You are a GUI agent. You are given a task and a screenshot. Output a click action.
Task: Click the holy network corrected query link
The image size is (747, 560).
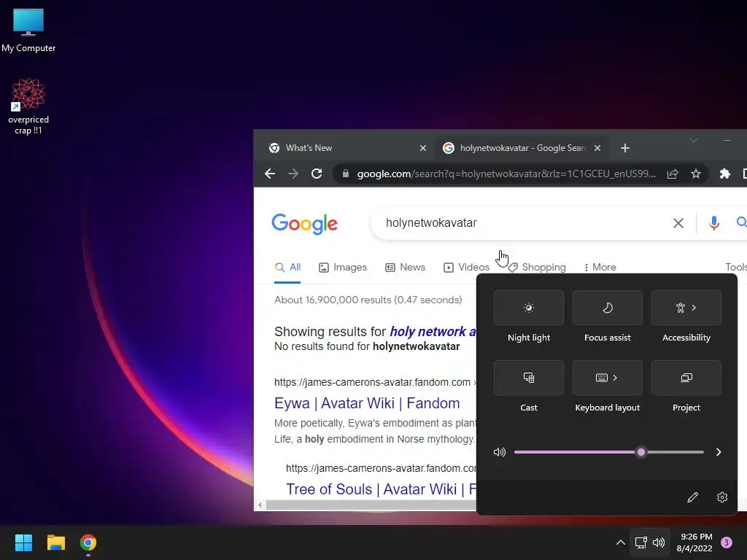[433, 332]
